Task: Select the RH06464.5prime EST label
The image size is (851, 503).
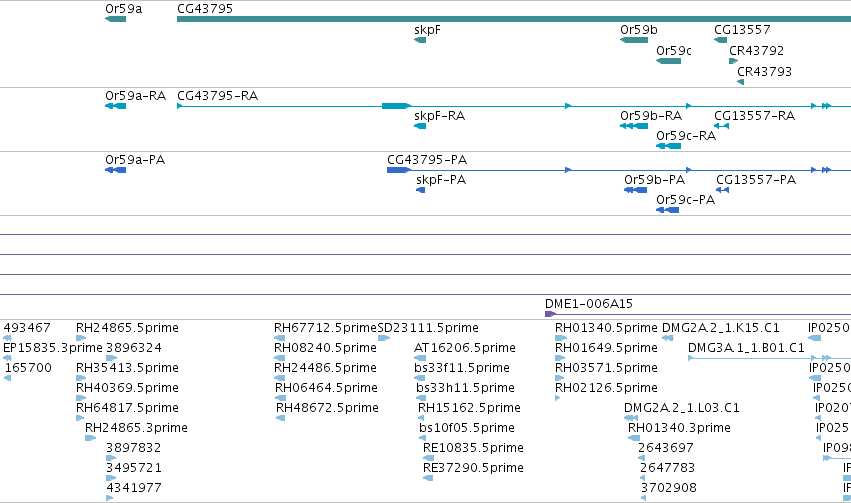Action: (x=326, y=388)
